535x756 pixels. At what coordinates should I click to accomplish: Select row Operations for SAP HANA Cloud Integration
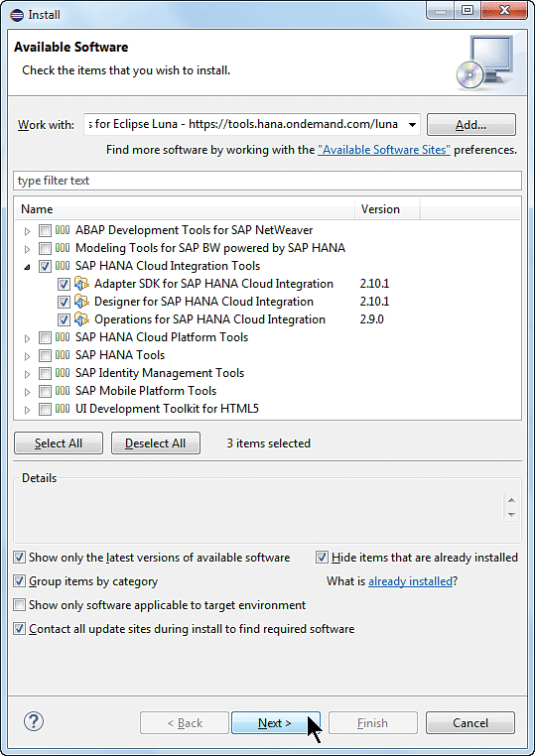point(209,319)
